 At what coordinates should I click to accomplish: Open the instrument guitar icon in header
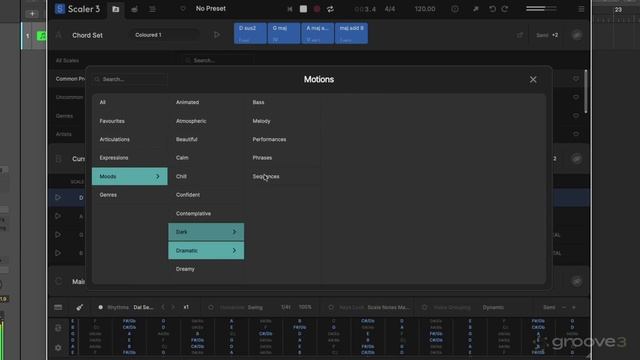click(x=134, y=9)
